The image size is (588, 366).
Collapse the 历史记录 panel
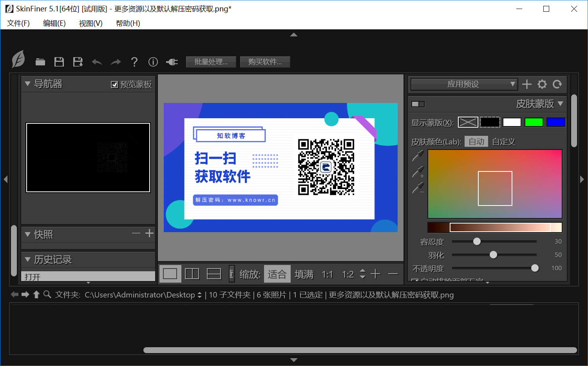(x=27, y=260)
